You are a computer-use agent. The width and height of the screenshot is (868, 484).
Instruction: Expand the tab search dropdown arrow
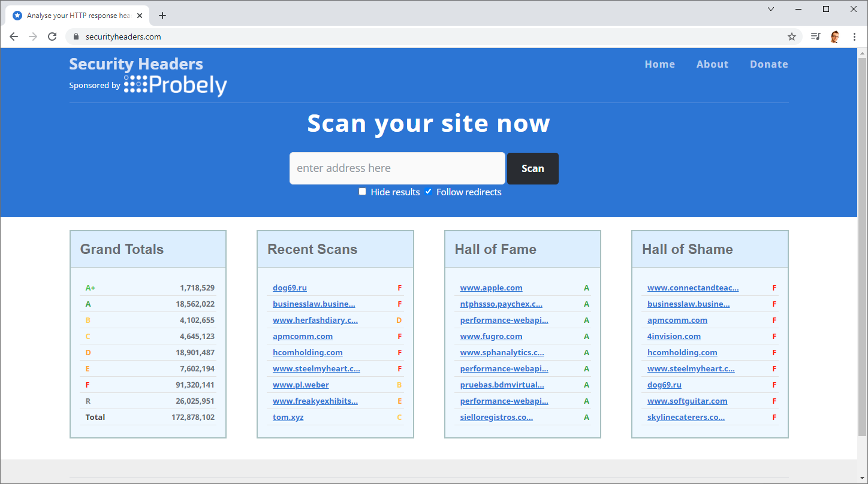click(771, 9)
